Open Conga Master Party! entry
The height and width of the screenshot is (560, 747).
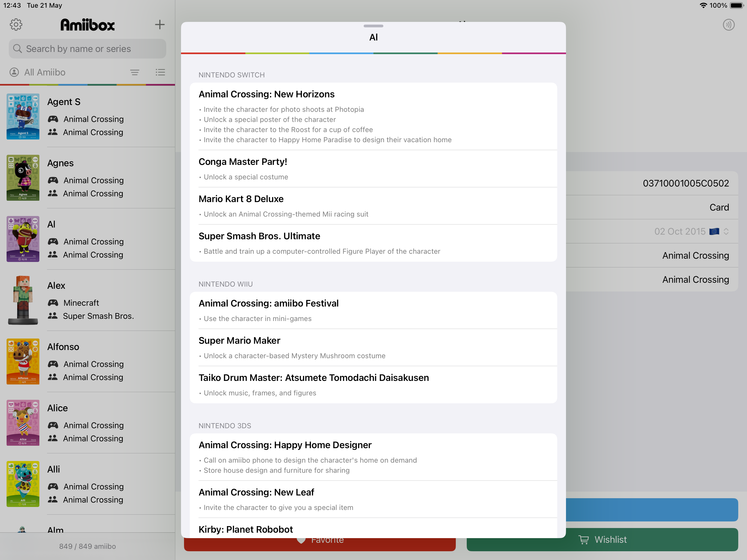click(373, 169)
